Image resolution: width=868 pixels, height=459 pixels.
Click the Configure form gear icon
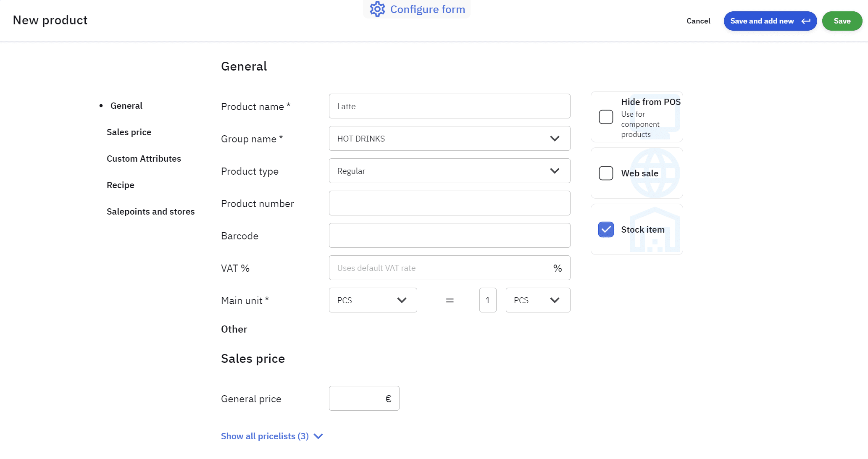point(377,9)
